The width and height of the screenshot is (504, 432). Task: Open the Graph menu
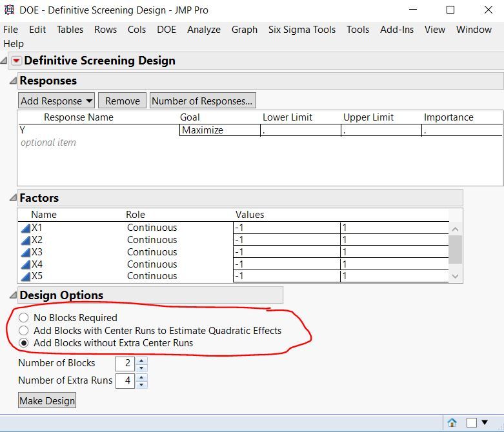click(245, 30)
